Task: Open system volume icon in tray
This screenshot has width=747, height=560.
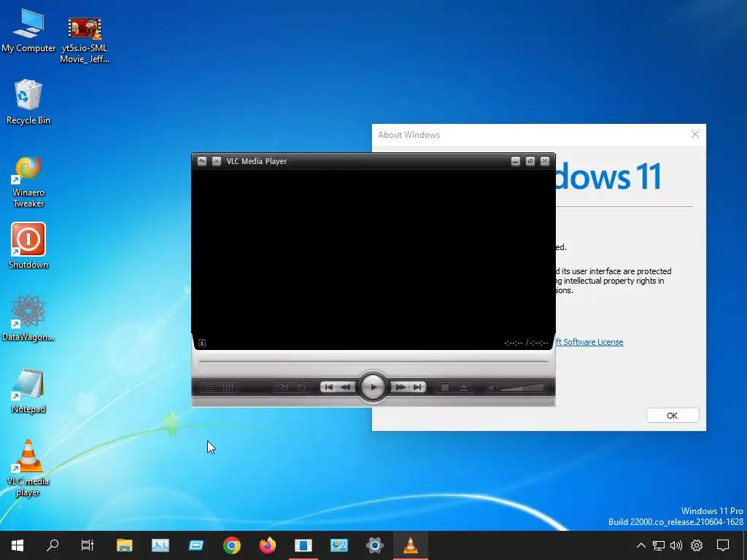Action: [x=676, y=545]
